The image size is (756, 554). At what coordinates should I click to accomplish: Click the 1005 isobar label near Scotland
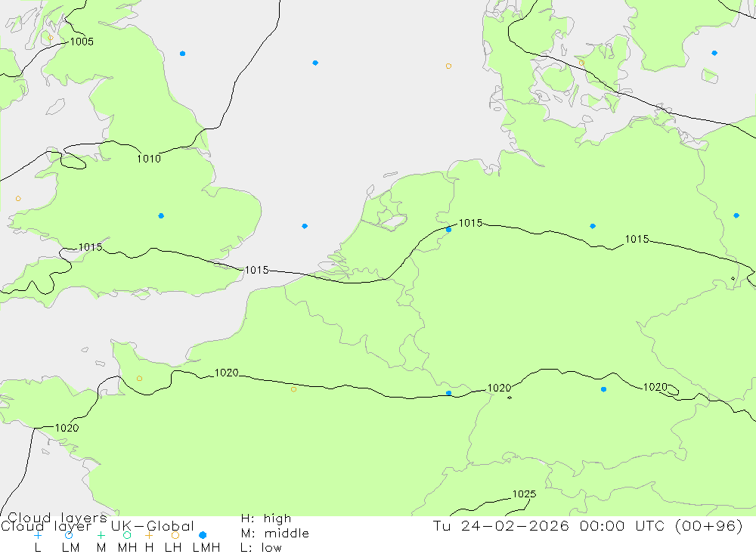click(82, 42)
